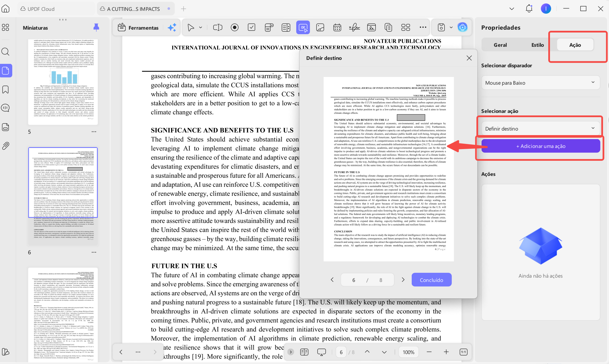Select the page thumbnails sidebar icon

point(6,70)
